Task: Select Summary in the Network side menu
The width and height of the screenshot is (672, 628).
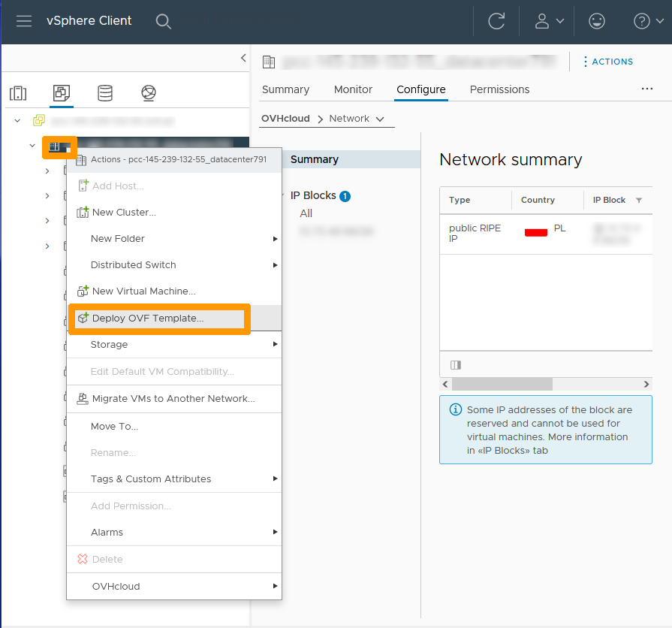Action: (351, 159)
